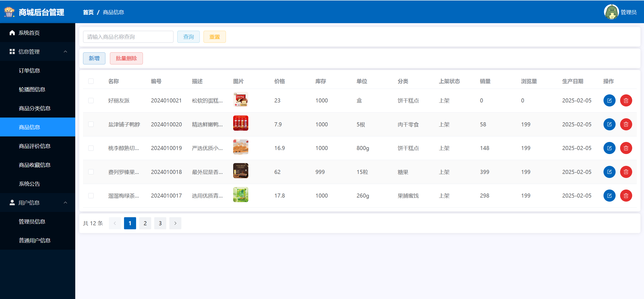Collapse the 信息管理 menu section
The width and height of the screenshot is (644, 299).
click(65, 52)
